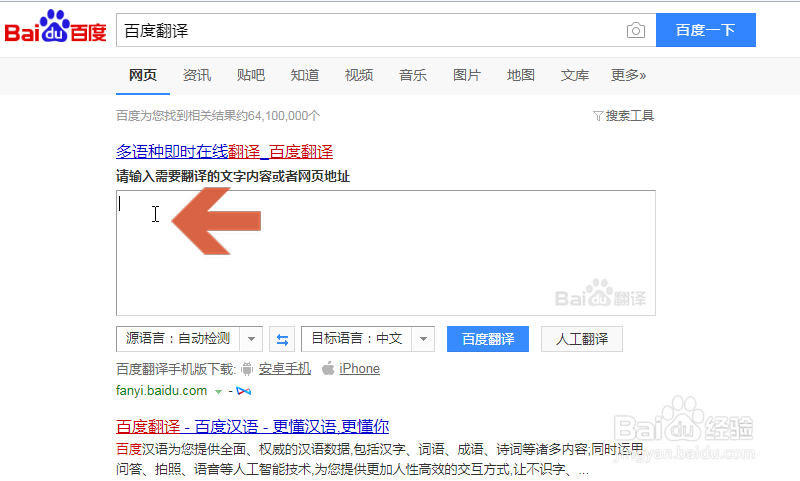Screen dimensions: 800x481
Task: Open the 安卓手机 download link
Action: point(285,369)
